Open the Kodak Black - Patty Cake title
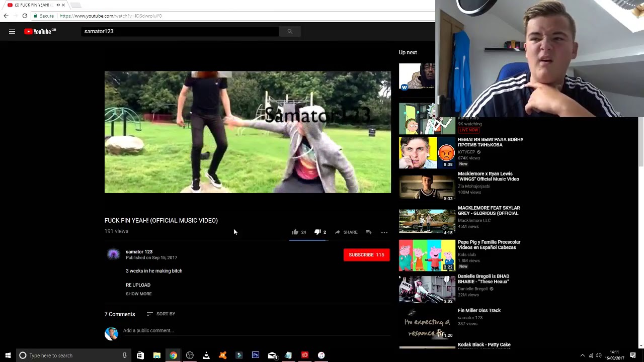The image size is (644, 362). point(484,345)
